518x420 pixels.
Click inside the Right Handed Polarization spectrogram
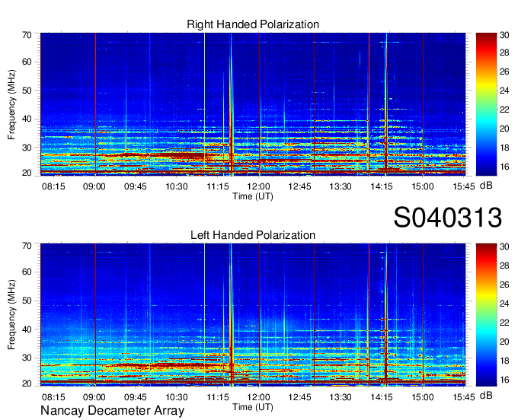coord(253,104)
